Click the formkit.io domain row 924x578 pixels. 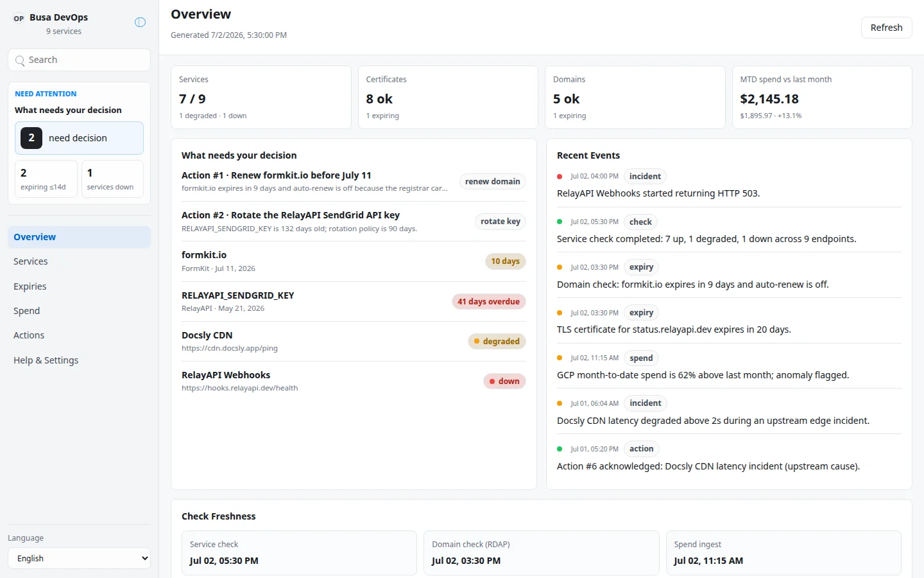pyautogui.click(x=354, y=261)
